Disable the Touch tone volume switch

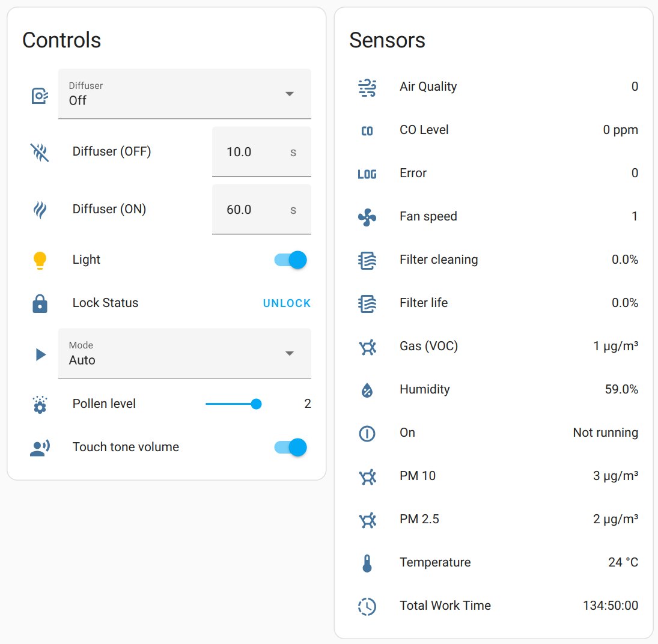291,448
